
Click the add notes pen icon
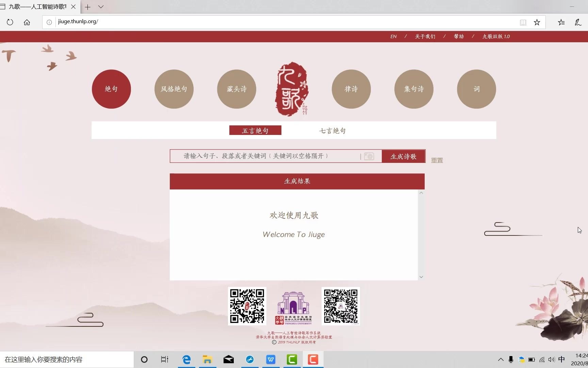pos(578,22)
